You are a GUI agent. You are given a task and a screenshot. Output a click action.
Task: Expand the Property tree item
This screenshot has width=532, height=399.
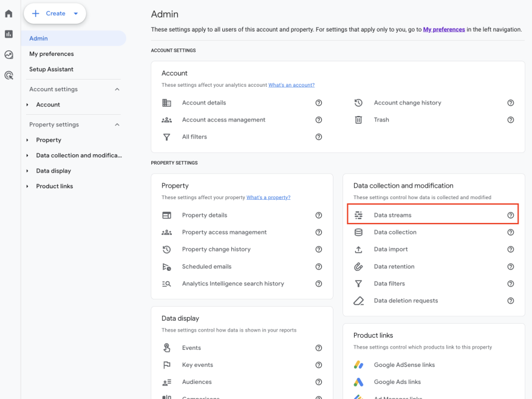[27, 140]
